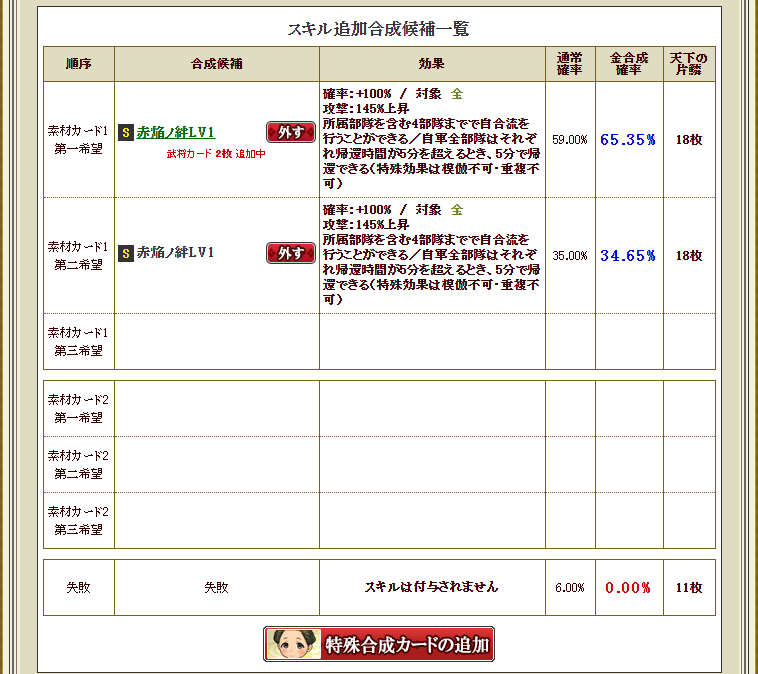This screenshot has height=674, width=758.
Task: Click the 天下の片鱗 column header
Action: tap(689, 64)
